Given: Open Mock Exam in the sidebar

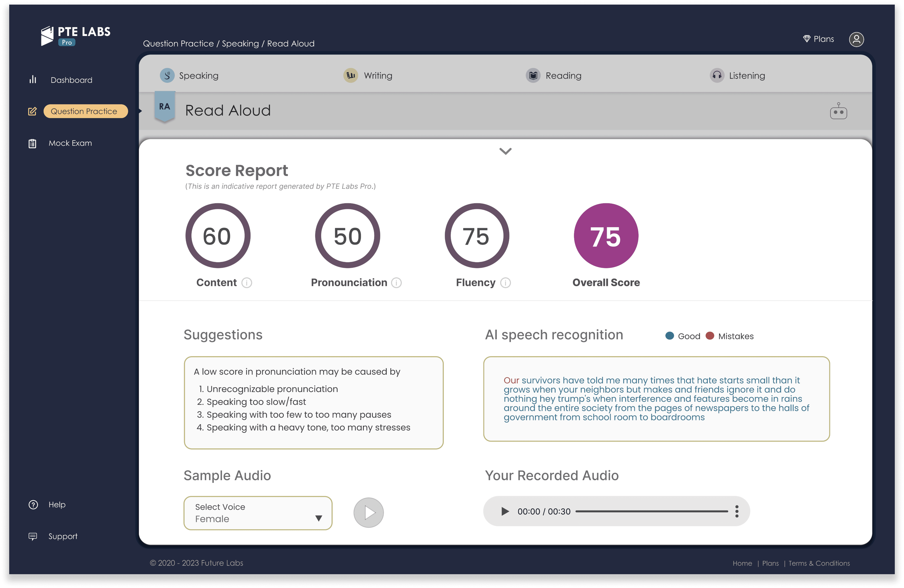Looking at the screenshot, I should (x=70, y=143).
